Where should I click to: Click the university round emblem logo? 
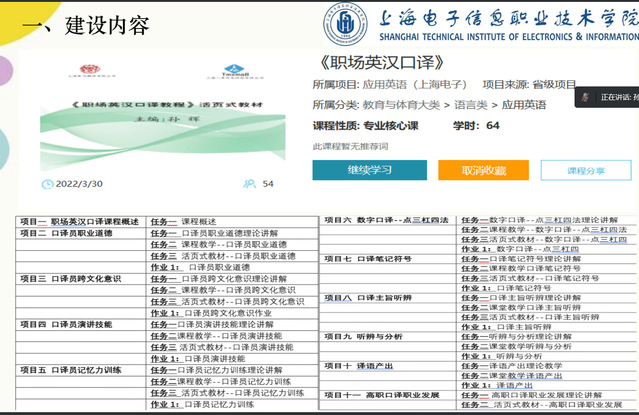coord(344,24)
